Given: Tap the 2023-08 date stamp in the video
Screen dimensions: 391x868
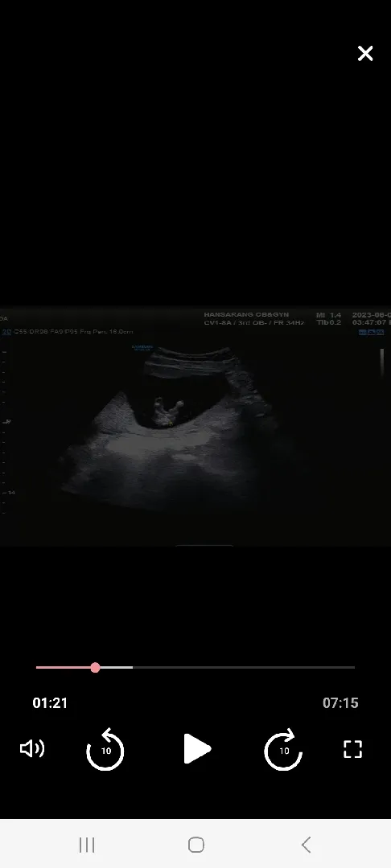Looking at the screenshot, I should pyautogui.click(x=372, y=314).
